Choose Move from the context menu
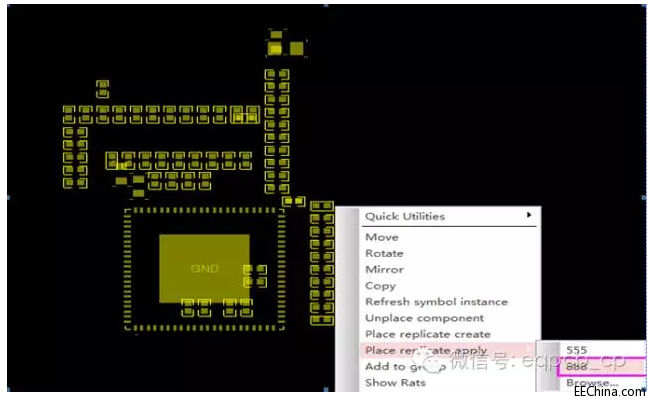This screenshot has width=652, height=405. [382, 237]
